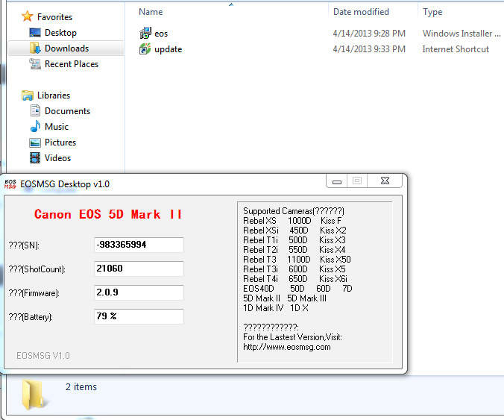This screenshot has height=420, width=504.
Task: Click the Firmware field showing 2.0.9
Action: [x=139, y=292]
